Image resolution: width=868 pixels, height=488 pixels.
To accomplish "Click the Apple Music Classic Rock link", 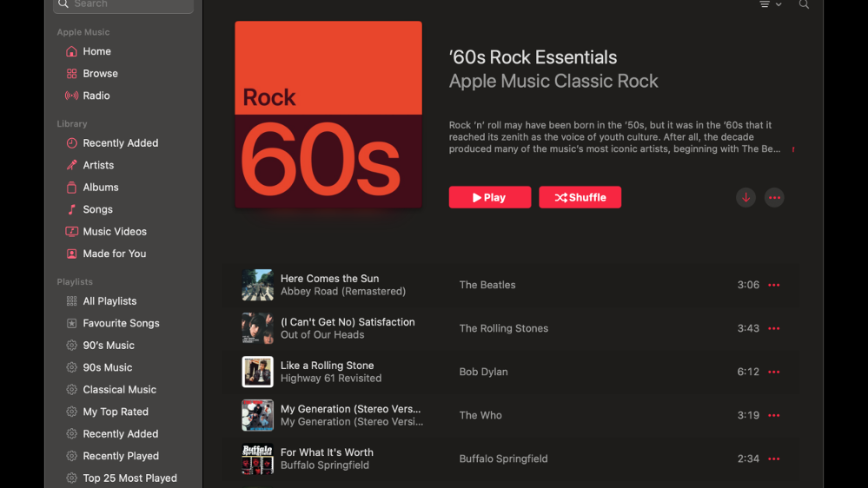I will click(553, 82).
